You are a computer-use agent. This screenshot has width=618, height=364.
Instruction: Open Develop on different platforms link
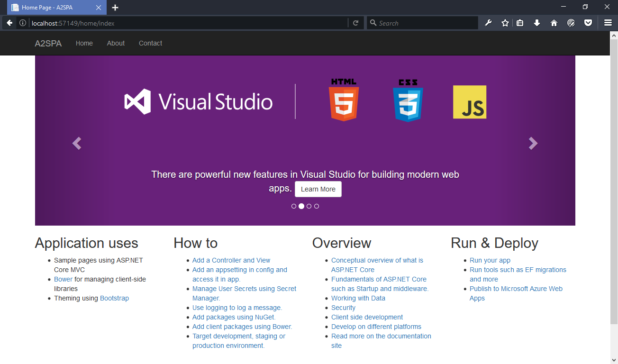[x=376, y=327]
